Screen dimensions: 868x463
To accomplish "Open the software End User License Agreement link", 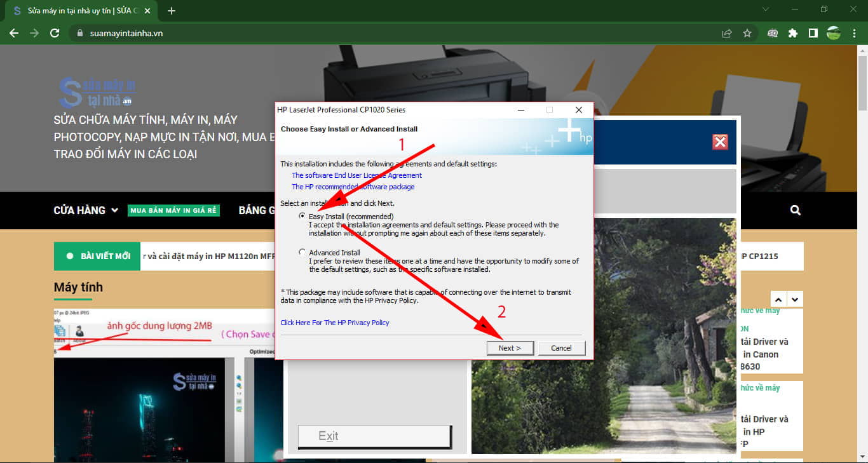I will click(x=356, y=175).
